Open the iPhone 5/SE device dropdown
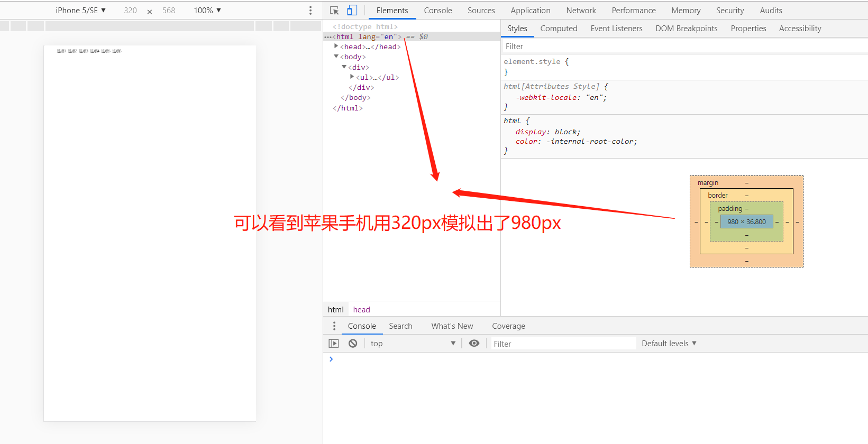Image resolution: width=868 pixels, height=444 pixels. (80, 11)
